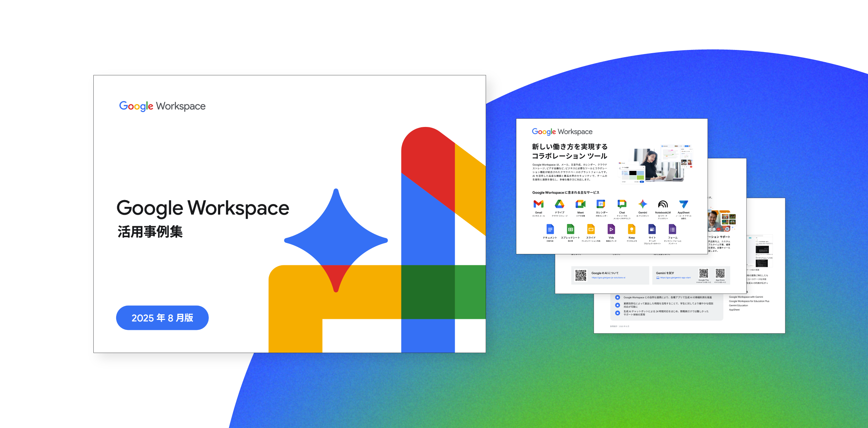Click the App Store QR code
The image size is (868, 428).
pyautogui.click(x=720, y=274)
